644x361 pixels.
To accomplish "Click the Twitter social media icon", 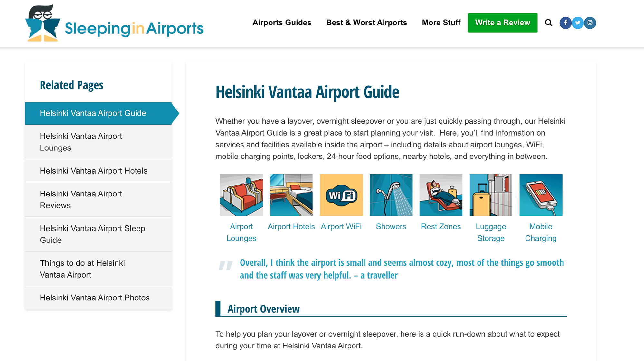I will click(x=578, y=23).
